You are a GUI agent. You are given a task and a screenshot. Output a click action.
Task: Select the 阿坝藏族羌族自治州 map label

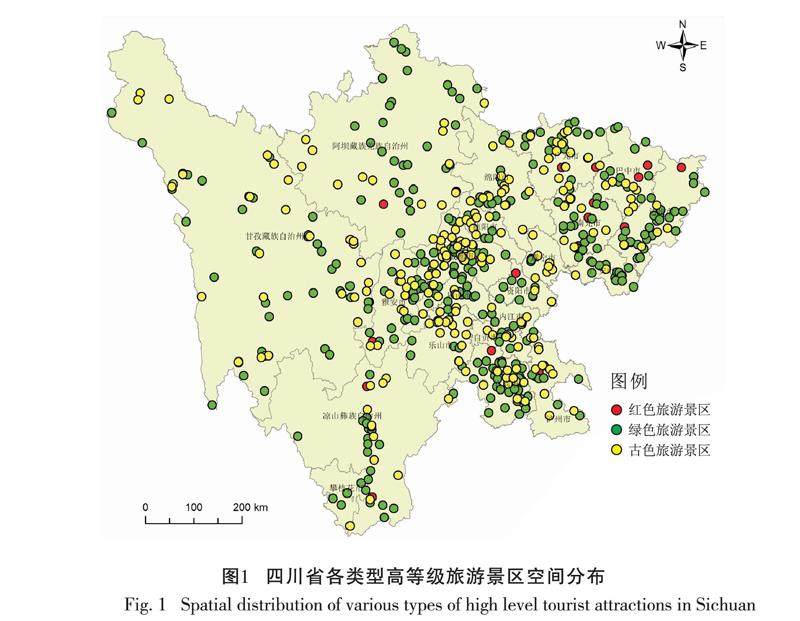(x=384, y=146)
